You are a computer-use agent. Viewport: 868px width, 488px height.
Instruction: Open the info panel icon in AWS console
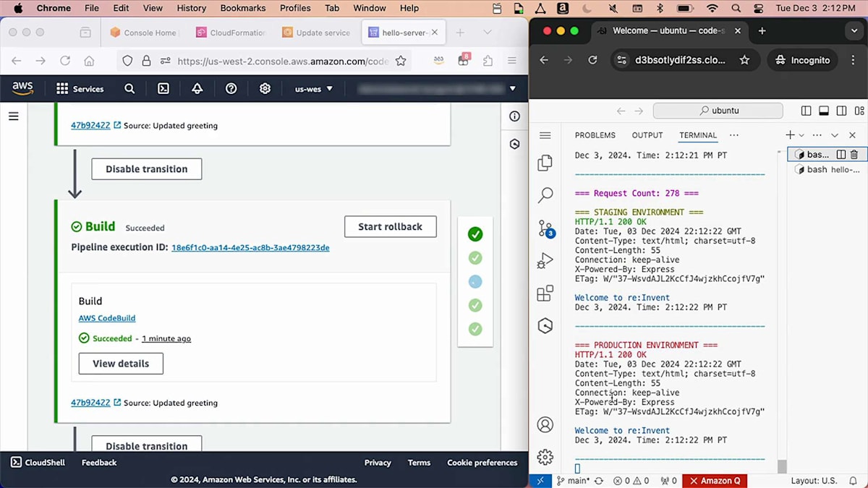click(514, 116)
